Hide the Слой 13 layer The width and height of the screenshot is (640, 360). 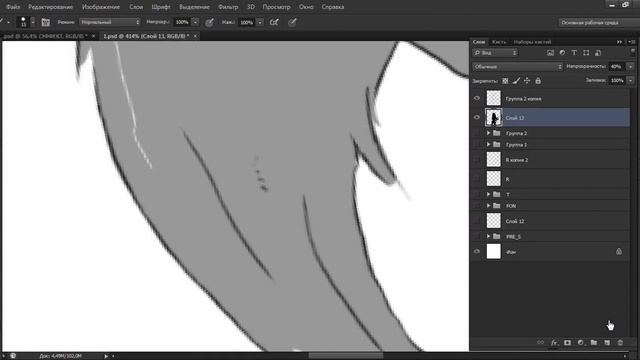pyautogui.click(x=477, y=118)
